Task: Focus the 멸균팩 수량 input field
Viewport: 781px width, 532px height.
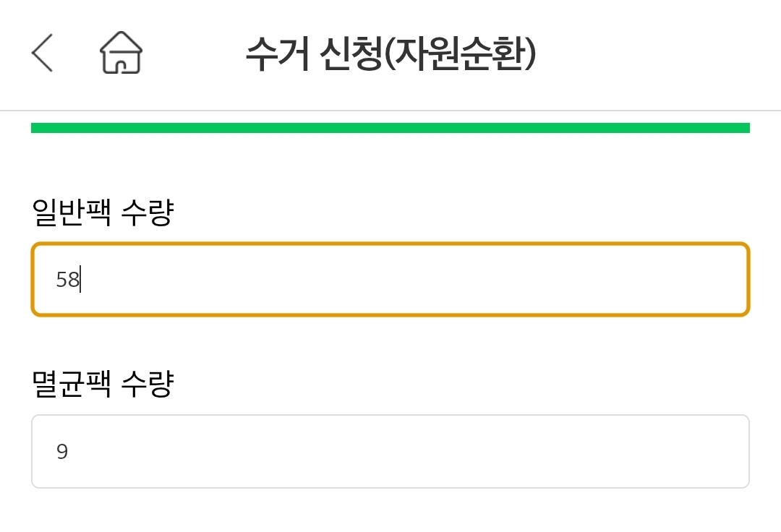Action: (390, 452)
